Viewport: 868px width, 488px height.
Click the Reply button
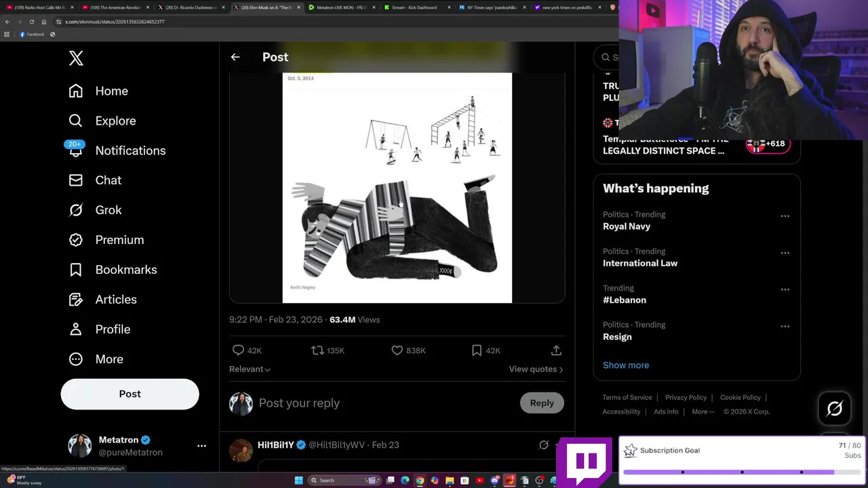coord(542,403)
